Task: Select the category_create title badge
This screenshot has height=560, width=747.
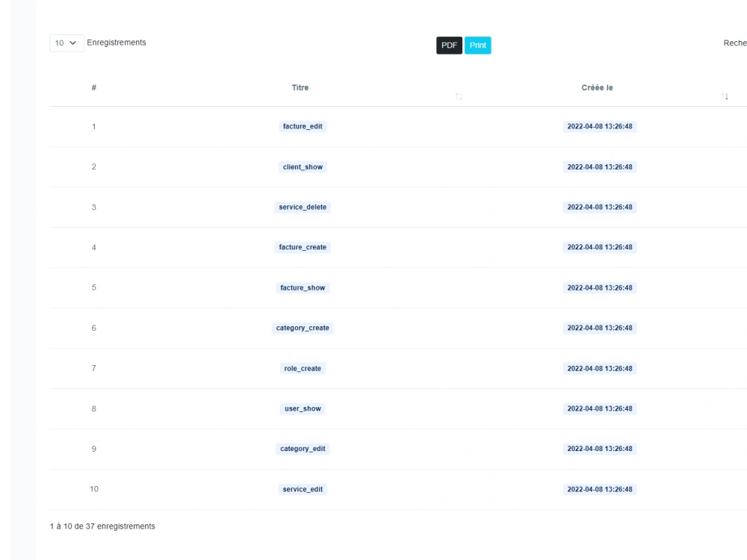Action: (x=303, y=328)
